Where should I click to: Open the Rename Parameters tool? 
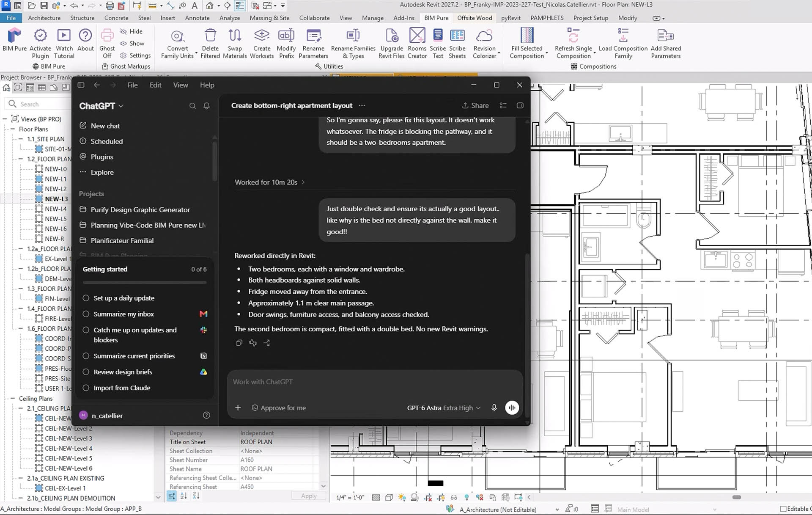point(313,43)
